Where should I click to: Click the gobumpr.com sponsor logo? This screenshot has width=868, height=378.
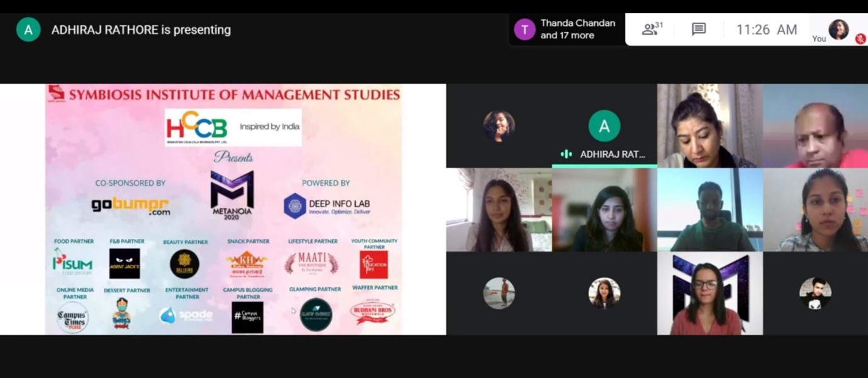131,206
